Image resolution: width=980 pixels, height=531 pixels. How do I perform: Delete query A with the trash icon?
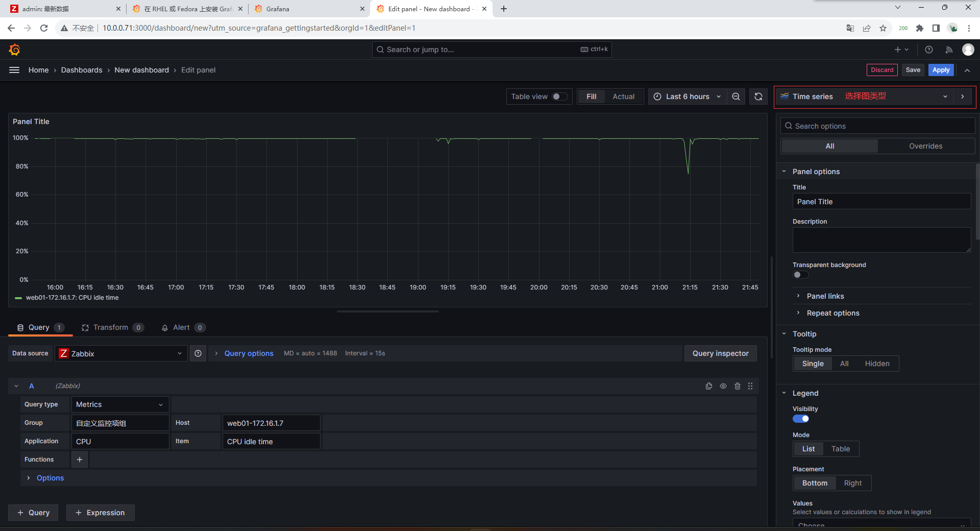tap(738, 386)
